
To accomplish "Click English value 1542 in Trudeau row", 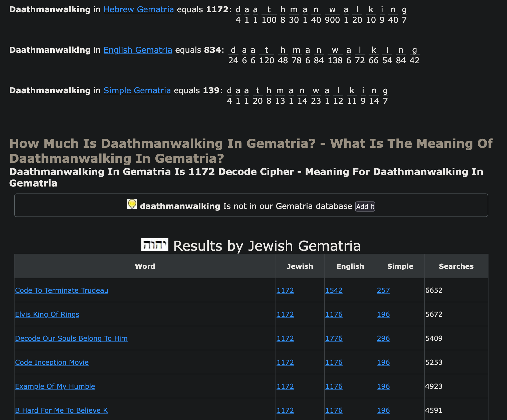I will coord(334,290).
